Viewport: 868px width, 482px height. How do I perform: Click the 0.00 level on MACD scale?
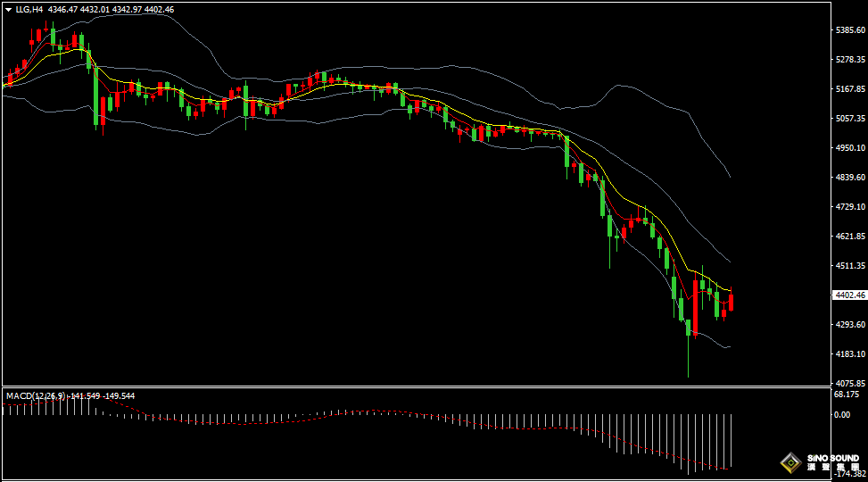841,414
